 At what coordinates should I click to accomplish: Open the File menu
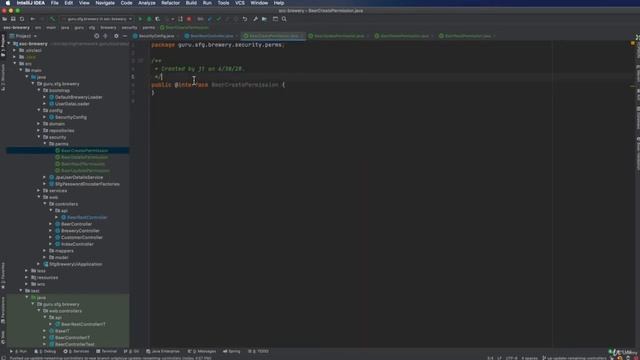click(55, 3)
